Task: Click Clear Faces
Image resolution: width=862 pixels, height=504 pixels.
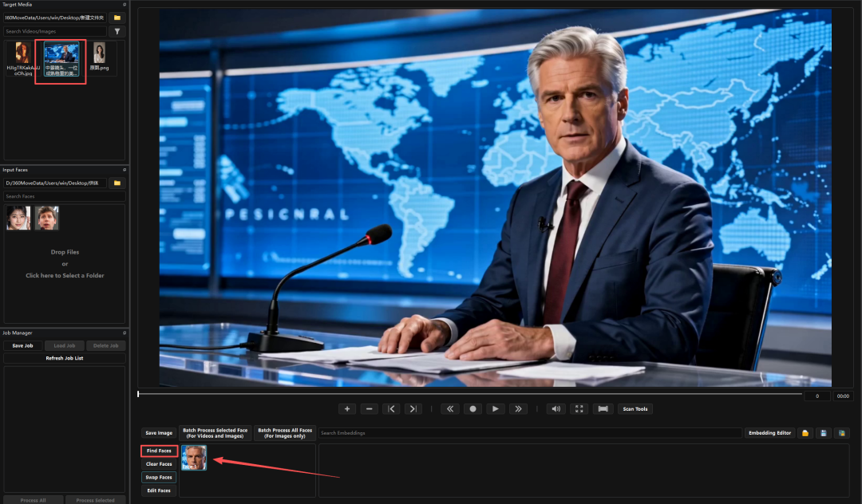Action: tap(159, 464)
